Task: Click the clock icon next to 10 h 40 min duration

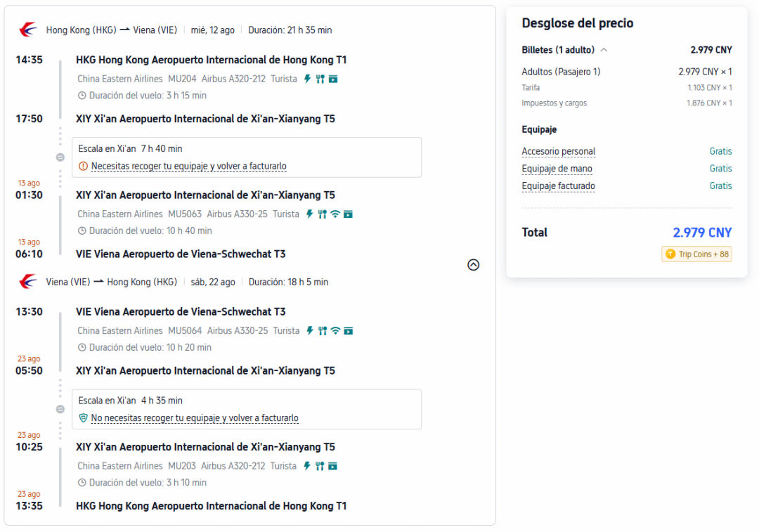Action: click(82, 231)
